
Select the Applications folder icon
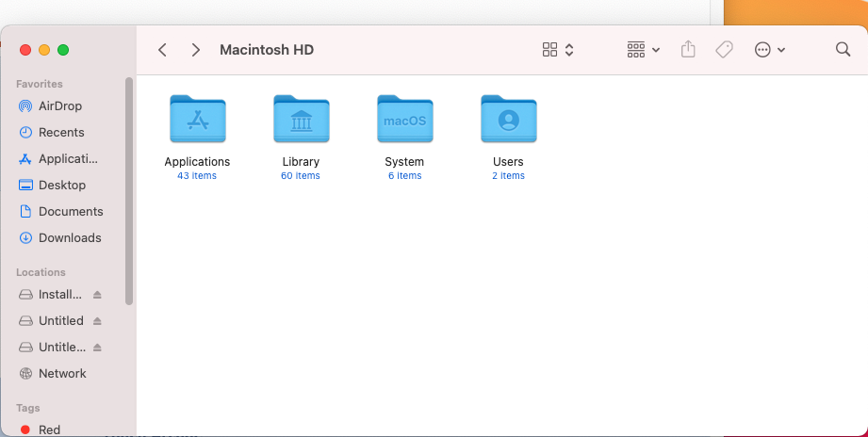[198, 119]
